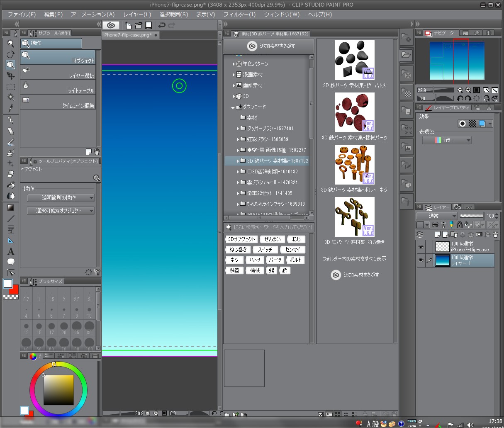Open the カラー expression color dropdown
This screenshot has width=504, height=428.
(x=447, y=140)
